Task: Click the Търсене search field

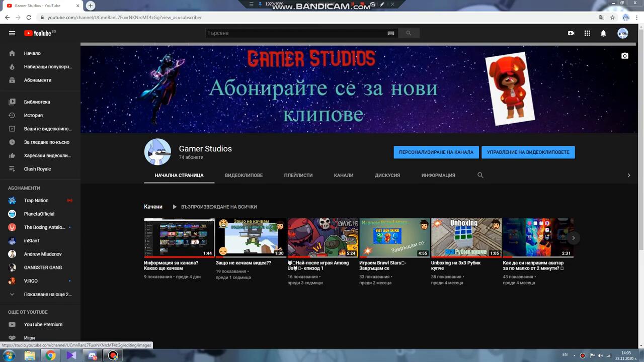Action: pos(297,33)
